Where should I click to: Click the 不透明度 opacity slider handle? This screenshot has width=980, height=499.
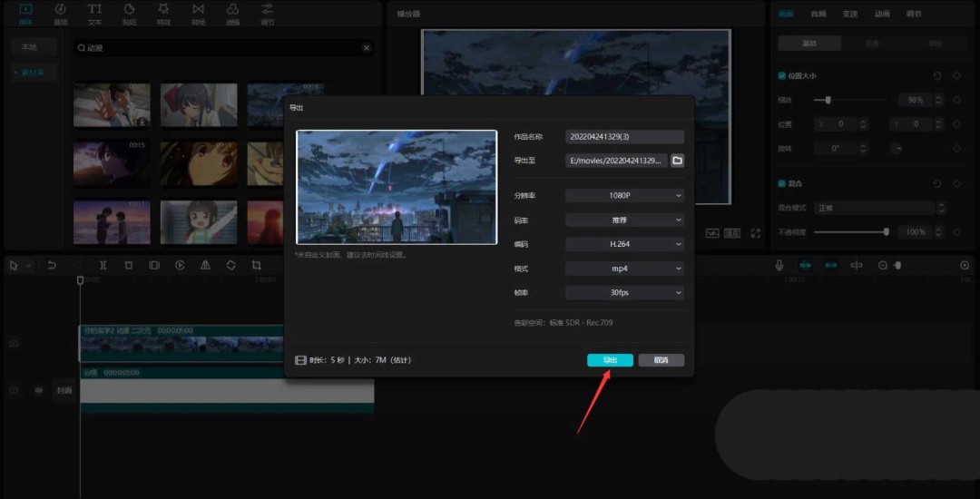point(886,232)
